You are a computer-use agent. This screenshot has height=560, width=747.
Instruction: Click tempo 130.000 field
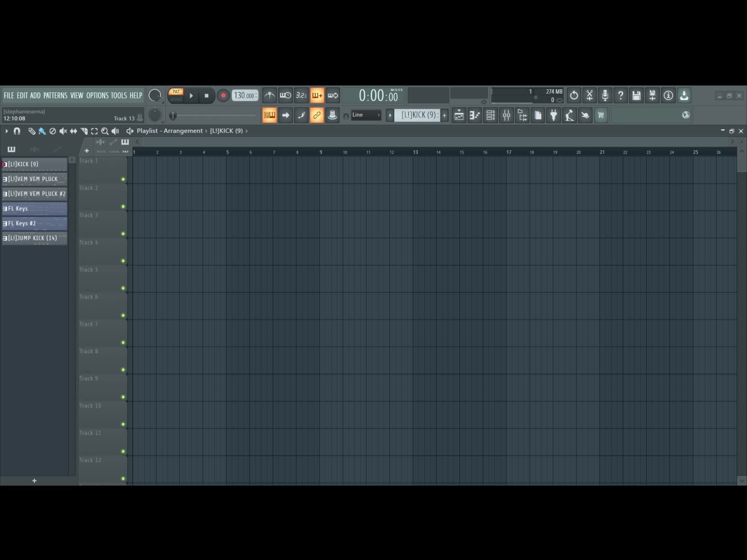(x=245, y=96)
